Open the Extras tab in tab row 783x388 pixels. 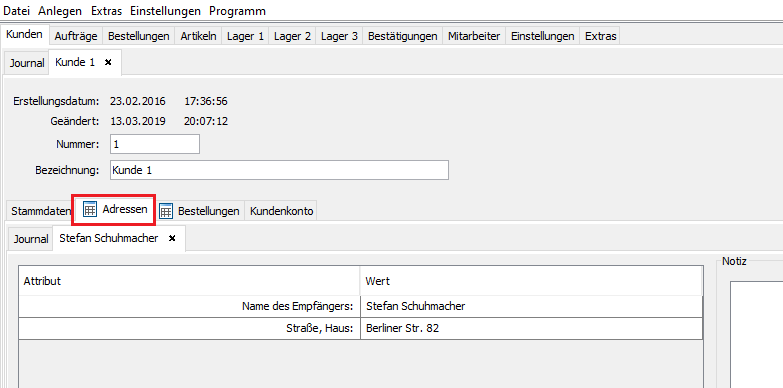[600, 36]
